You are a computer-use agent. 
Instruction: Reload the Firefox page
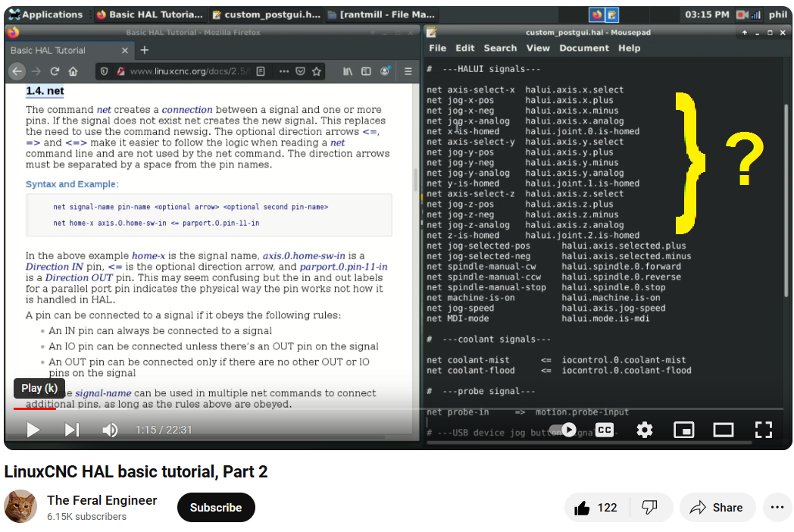(55, 71)
